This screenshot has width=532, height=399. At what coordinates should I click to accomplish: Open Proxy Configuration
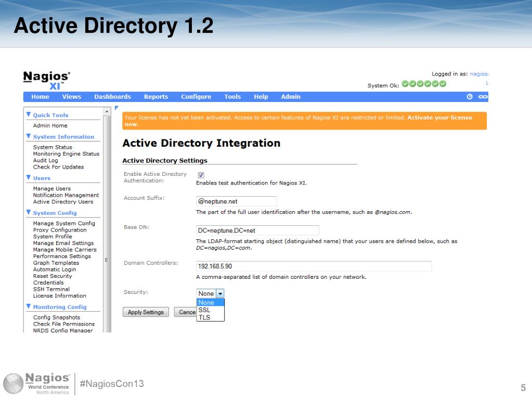(x=60, y=230)
